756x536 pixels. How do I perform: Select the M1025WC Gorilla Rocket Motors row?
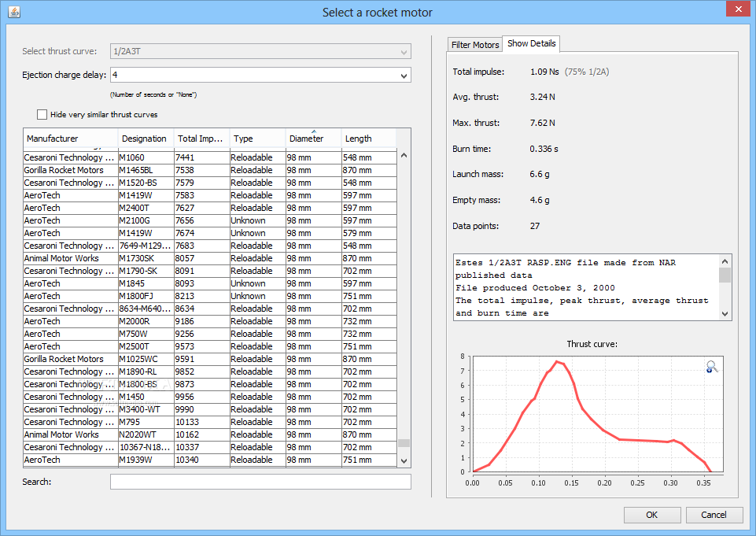coord(210,358)
